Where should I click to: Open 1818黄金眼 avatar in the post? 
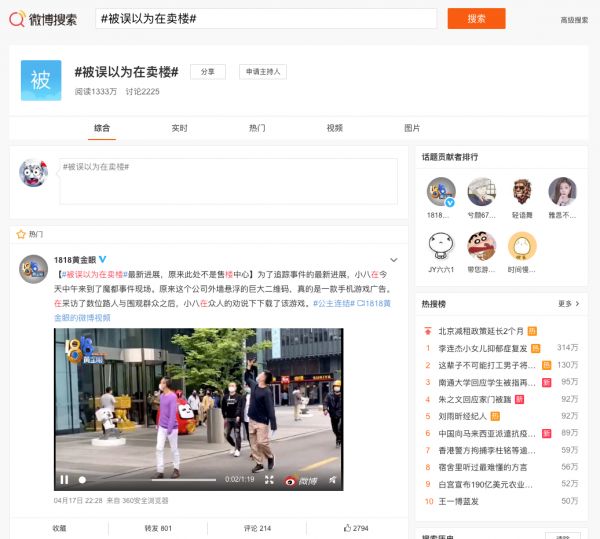click(35, 270)
